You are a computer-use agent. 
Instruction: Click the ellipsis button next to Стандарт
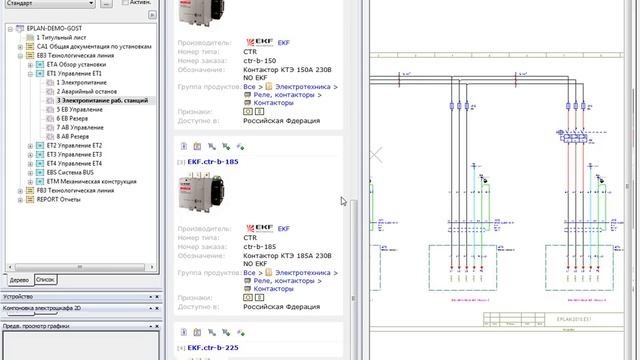pyautogui.click(x=106, y=3)
